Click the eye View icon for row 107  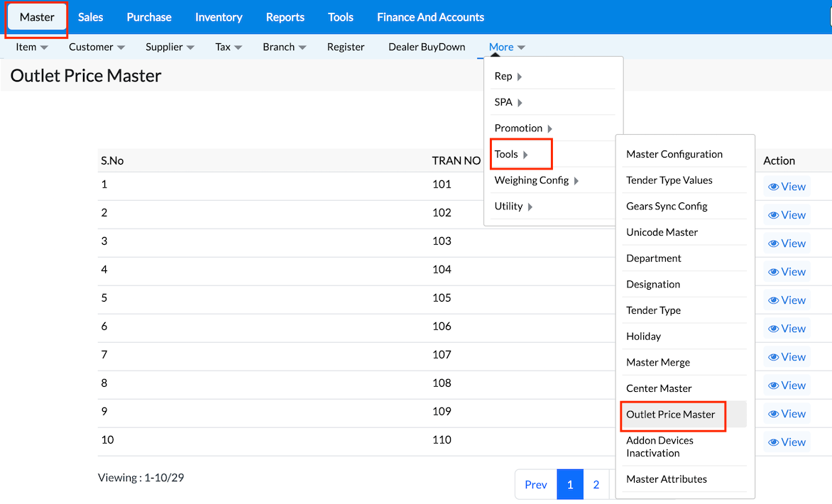pos(774,357)
